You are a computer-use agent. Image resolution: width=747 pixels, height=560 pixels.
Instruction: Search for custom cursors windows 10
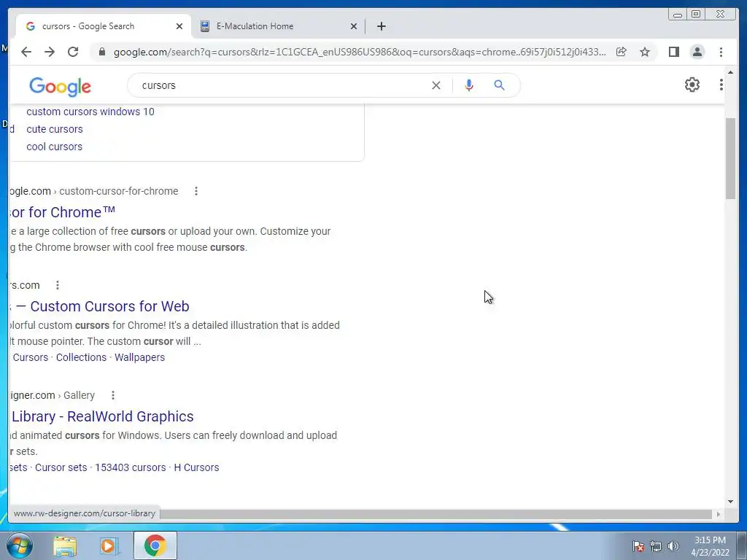(x=90, y=112)
